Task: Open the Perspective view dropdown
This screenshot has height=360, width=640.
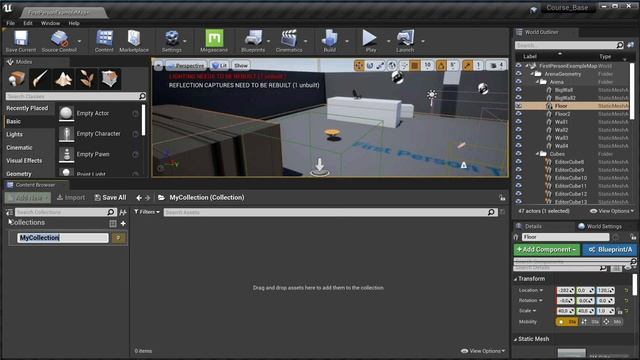Action: click(x=186, y=65)
